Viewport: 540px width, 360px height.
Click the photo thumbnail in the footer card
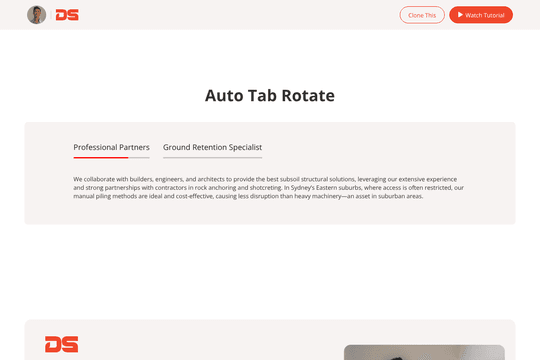pyautogui.click(x=424, y=352)
